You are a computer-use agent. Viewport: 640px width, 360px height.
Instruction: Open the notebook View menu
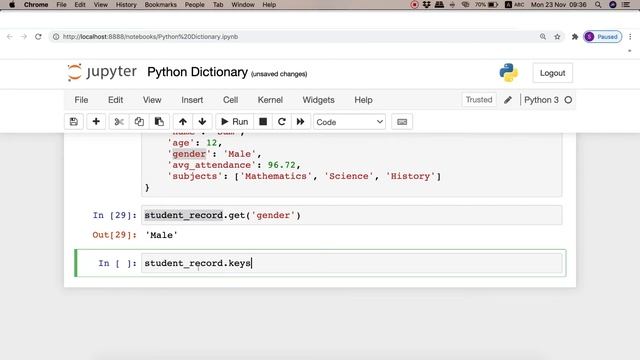click(x=152, y=100)
